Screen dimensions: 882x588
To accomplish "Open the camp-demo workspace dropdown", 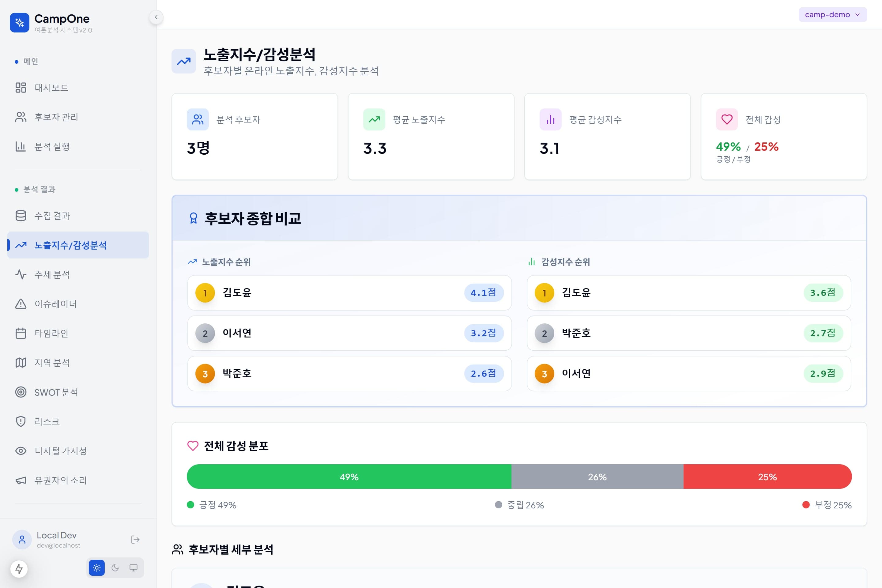I will point(832,15).
